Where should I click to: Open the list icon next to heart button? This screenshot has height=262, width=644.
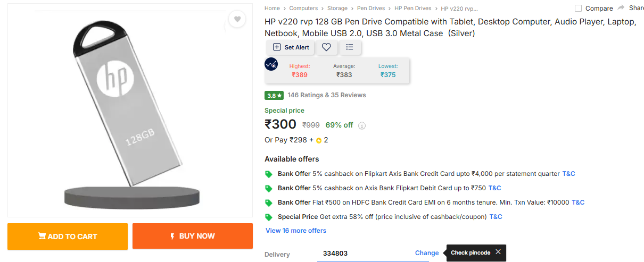pyautogui.click(x=350, y=47)
